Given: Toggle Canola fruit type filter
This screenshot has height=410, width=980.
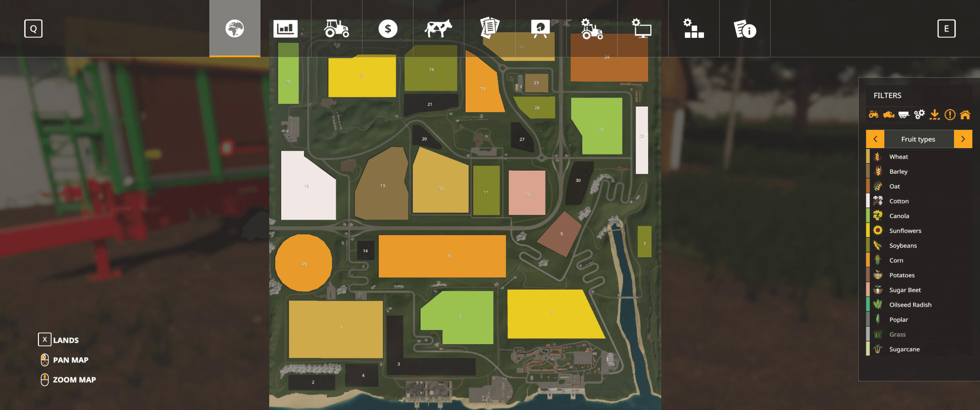Looking at the screenshot, I should coord(919,216).
